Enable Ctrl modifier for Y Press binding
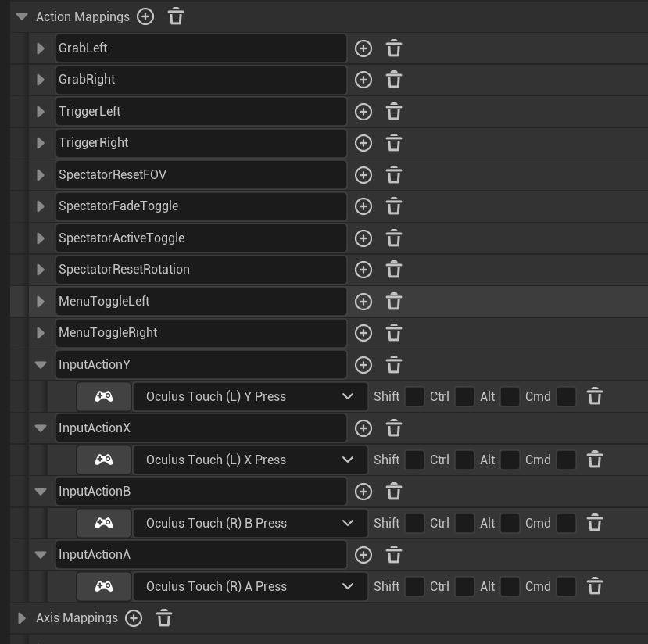Screen dimensions: 648x644 coord(464,396)
